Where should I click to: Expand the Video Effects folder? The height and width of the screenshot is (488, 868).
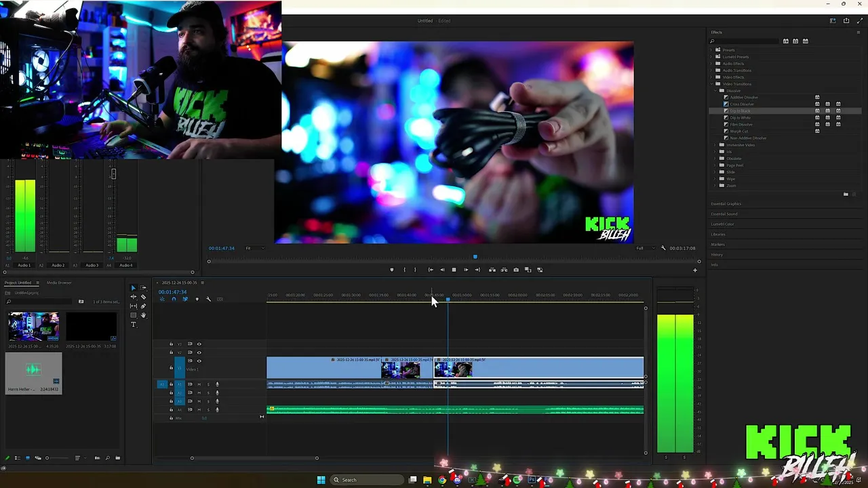711,77
